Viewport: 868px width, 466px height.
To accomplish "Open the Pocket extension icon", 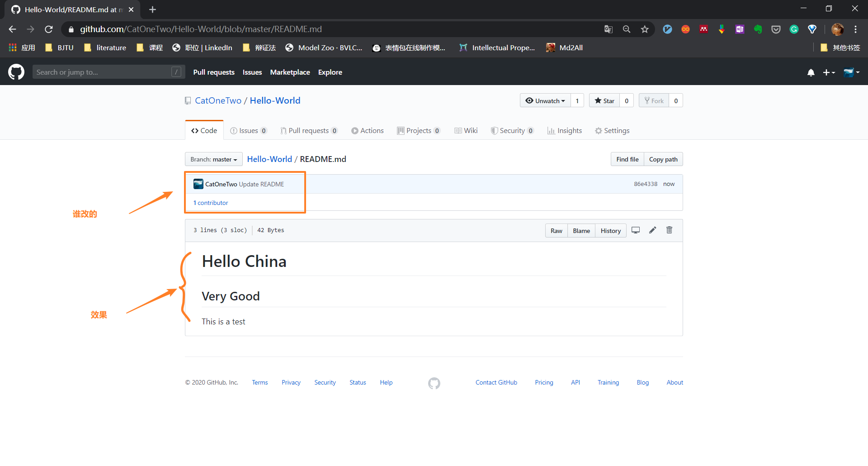I will coord(776,29).
